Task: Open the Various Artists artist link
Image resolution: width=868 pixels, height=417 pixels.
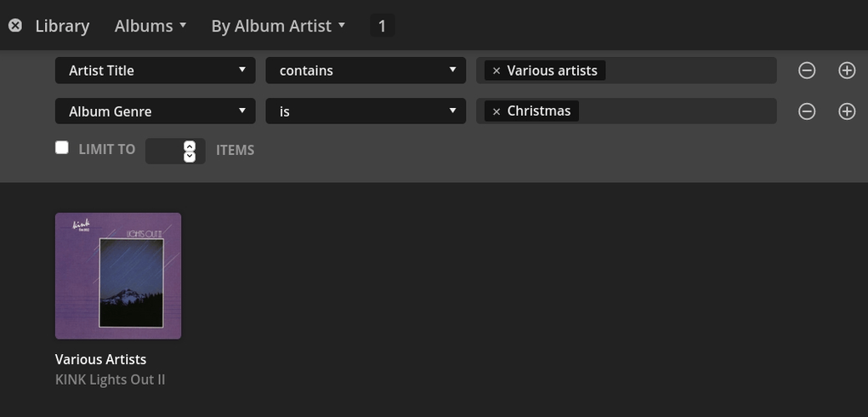Action: 100,359
